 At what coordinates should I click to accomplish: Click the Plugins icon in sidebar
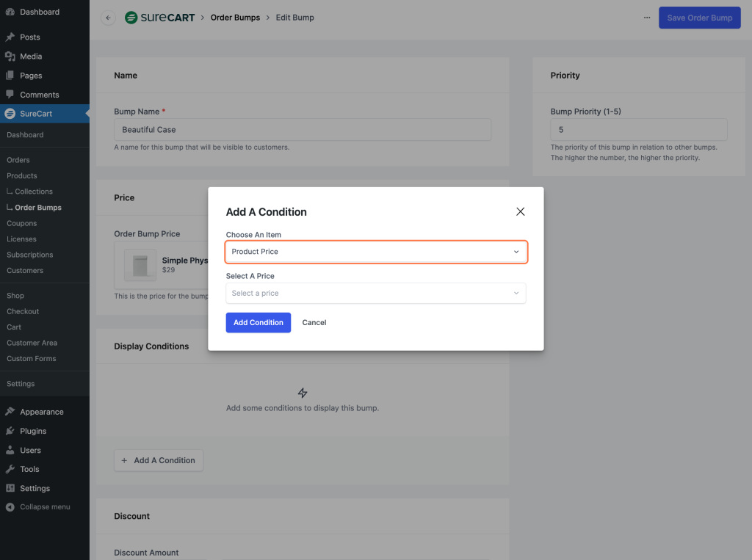(10, 431)
